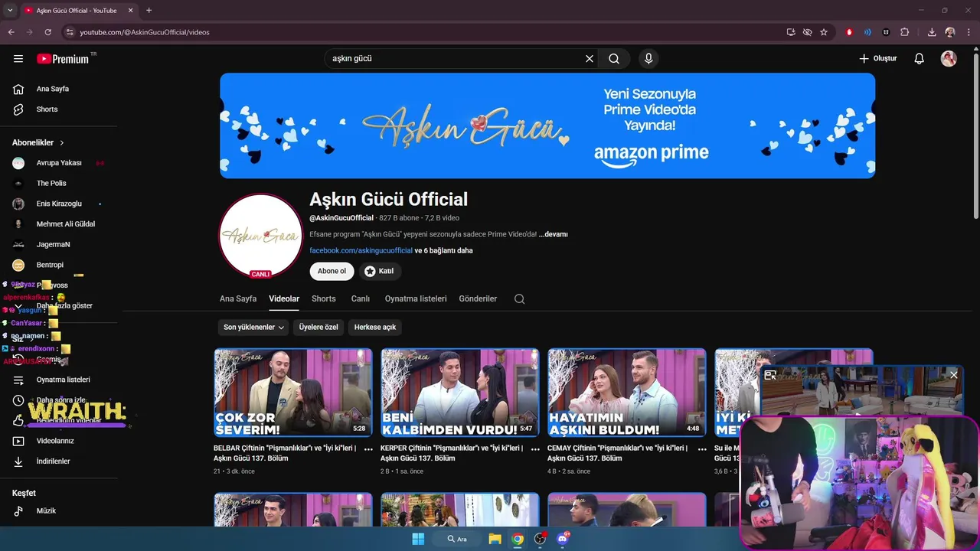Click the Oluştur create button

click(878, 58)
